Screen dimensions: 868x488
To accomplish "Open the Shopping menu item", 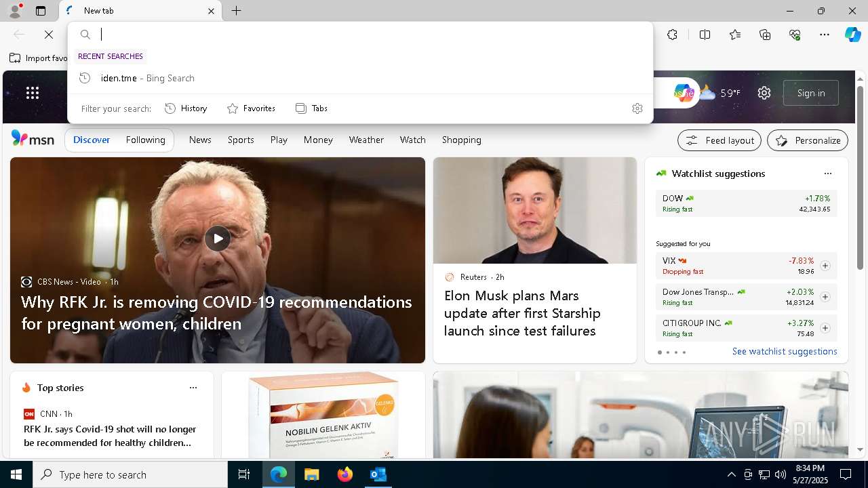I will [x=461, y=140].
